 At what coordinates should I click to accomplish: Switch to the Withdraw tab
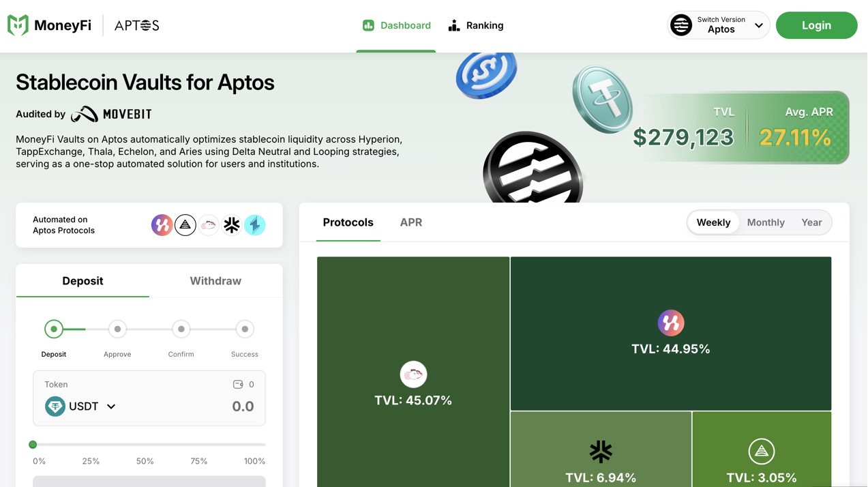pos(215,281)
